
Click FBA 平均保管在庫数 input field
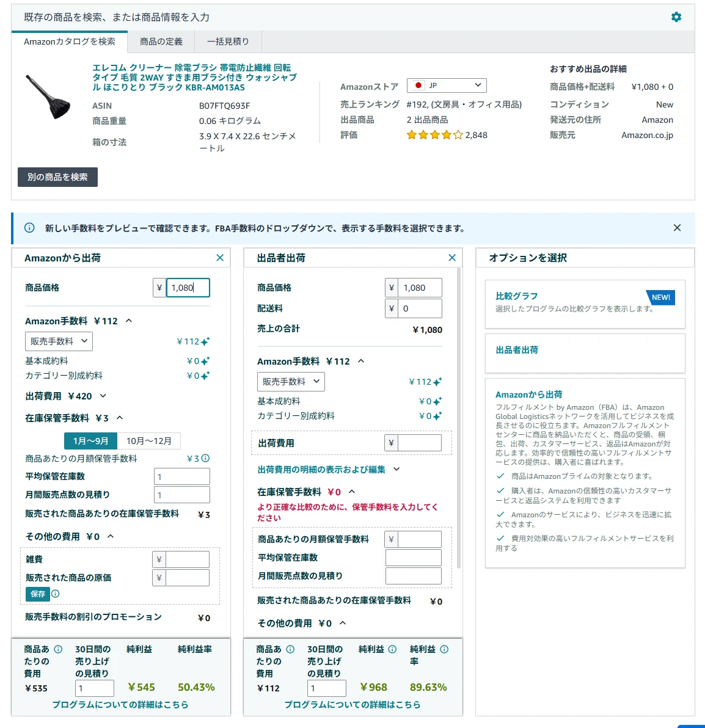click(181, 476)
